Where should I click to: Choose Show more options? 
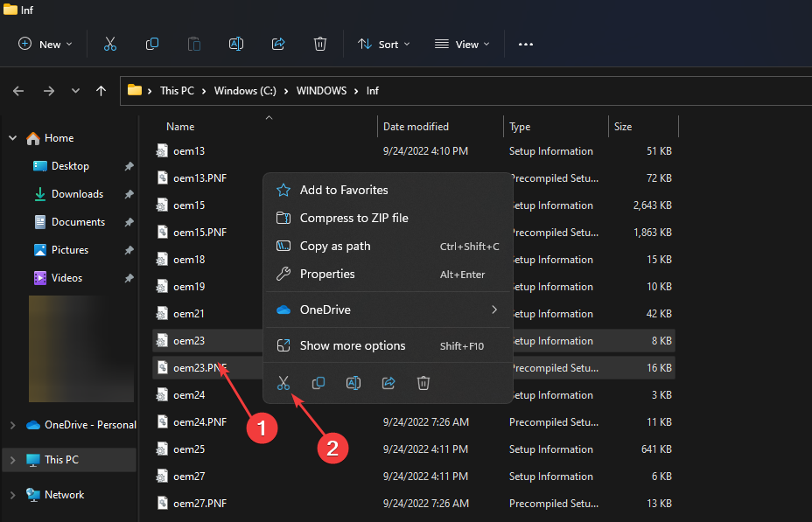[353, 345]
